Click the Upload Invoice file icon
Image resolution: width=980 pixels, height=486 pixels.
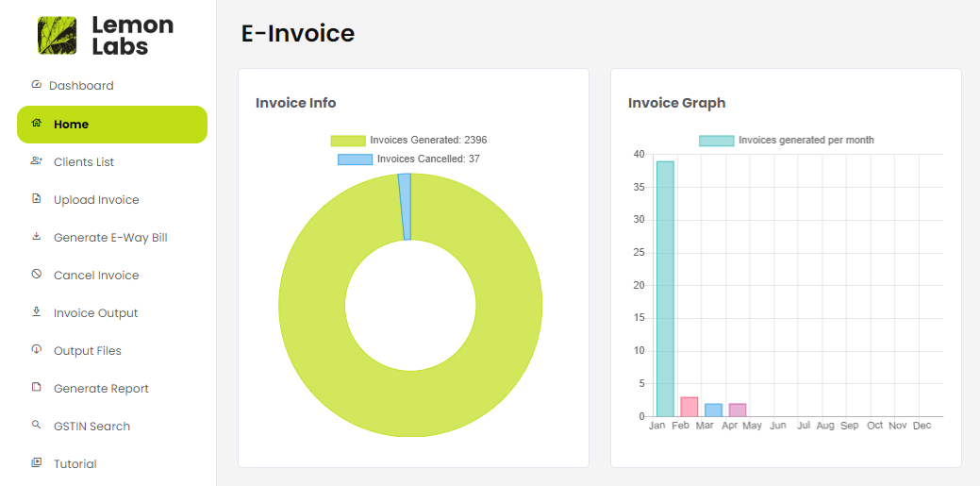pos(37,199)
